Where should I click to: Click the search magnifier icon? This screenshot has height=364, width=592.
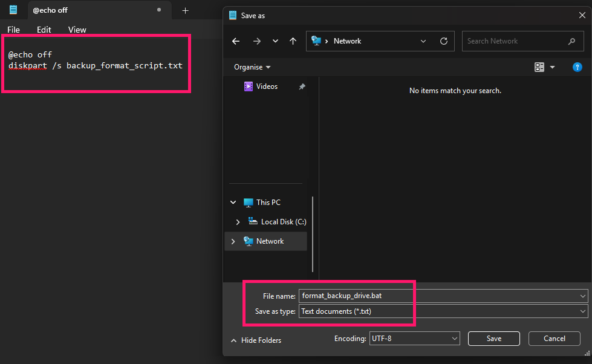(571, 41)
